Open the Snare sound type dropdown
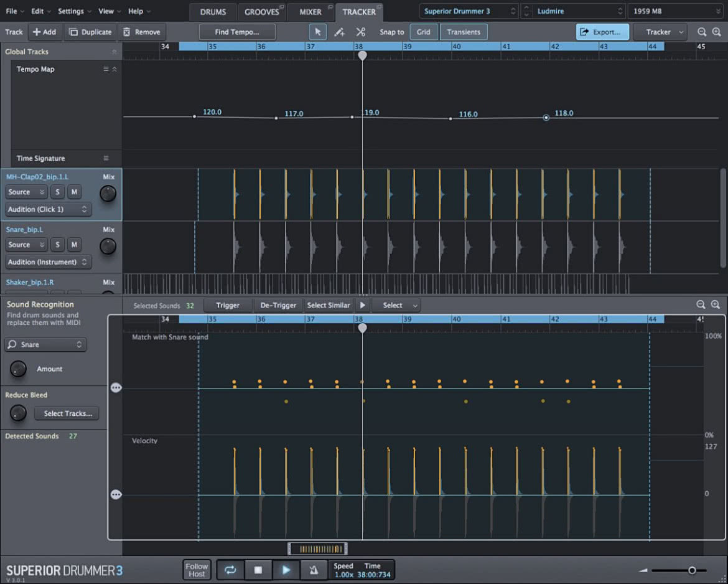 [x=45, y=344]
